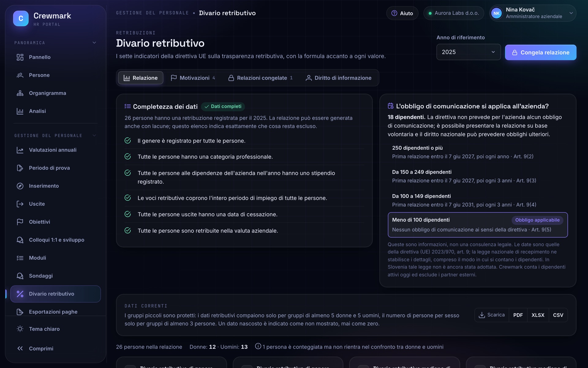Open Aiuto help button
The width and height of the screenshot is (588, 368).
click(x=402, y=13)
